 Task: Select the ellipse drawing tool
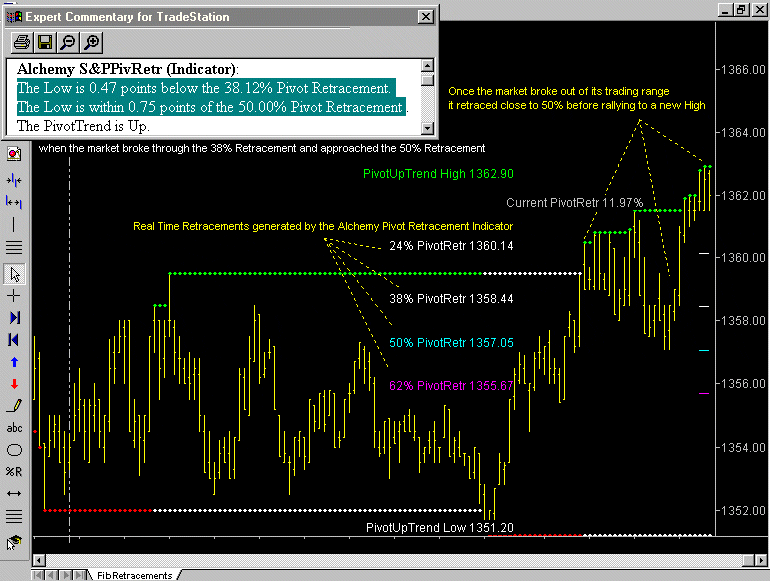click(x=14, y=450)
